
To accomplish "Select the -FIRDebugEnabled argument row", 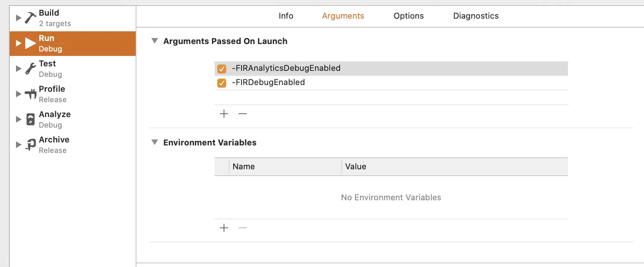I will (373, 82).
